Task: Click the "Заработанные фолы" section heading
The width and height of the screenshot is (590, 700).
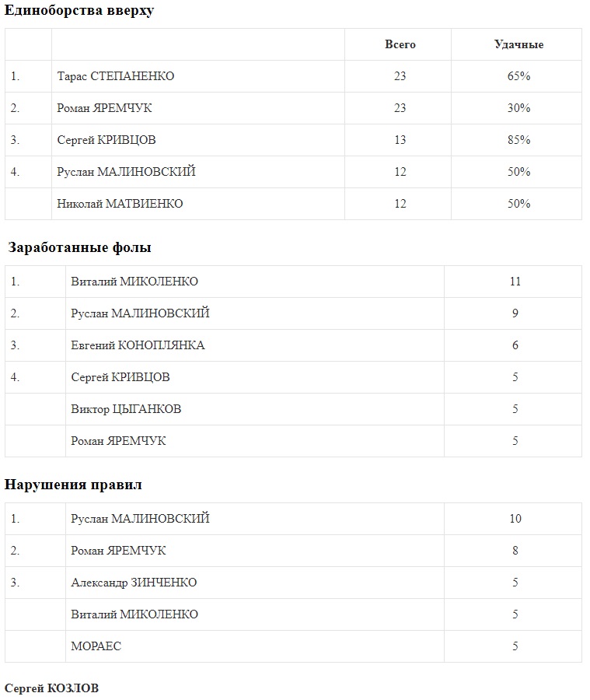Action: [x=79, y=248]
